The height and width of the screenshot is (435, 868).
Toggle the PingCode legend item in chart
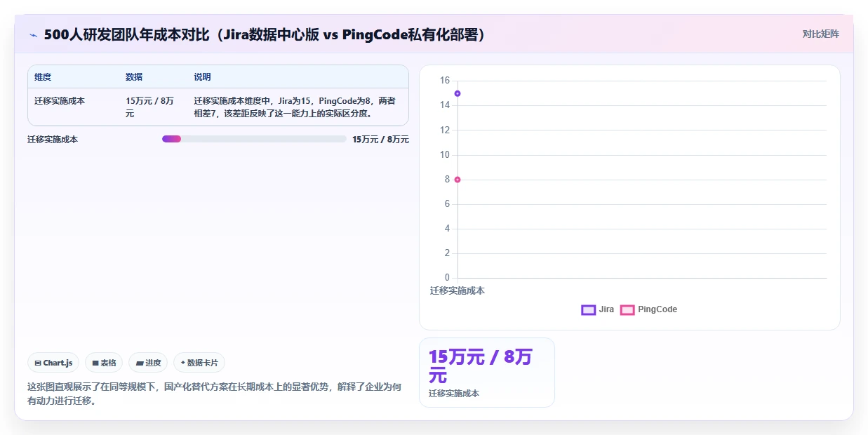click(649, 309)
